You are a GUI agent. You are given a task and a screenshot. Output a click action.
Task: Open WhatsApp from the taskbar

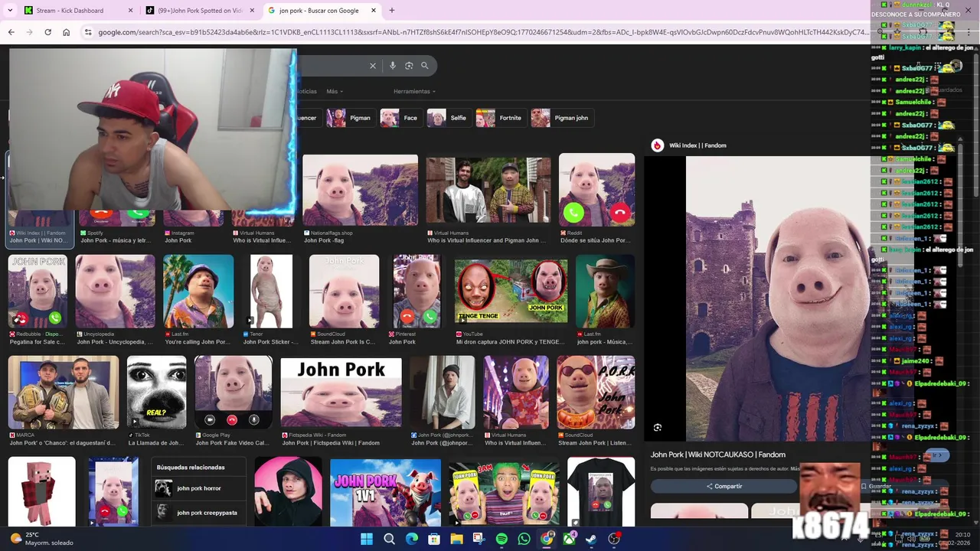[524, 539]
